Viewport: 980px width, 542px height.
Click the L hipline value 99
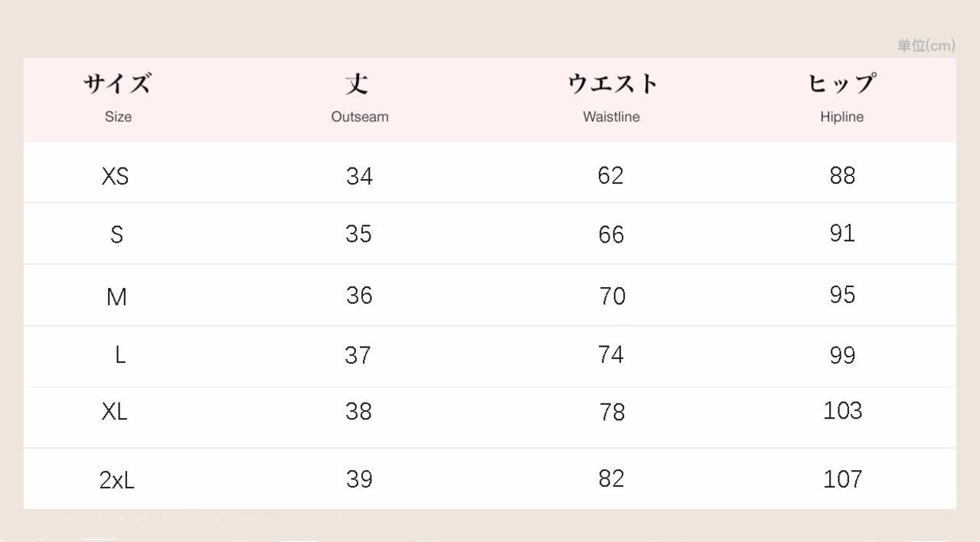pos(842,355)
